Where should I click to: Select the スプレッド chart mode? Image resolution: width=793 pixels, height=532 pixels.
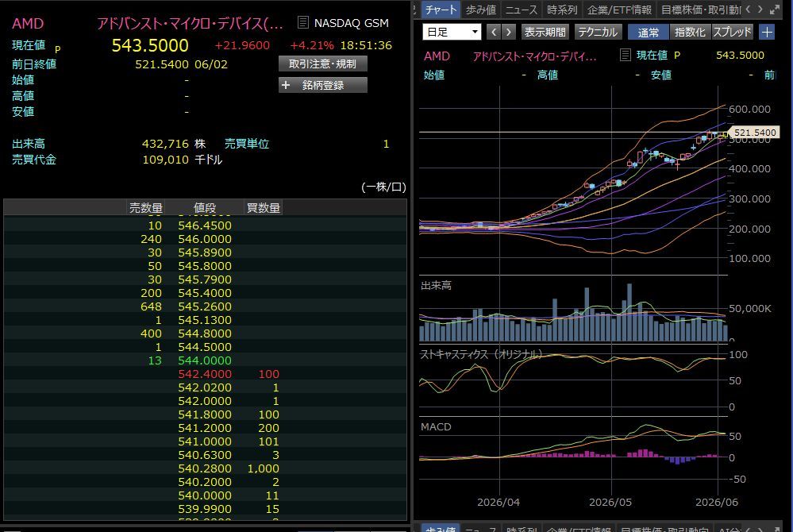[x=732, y=32]
